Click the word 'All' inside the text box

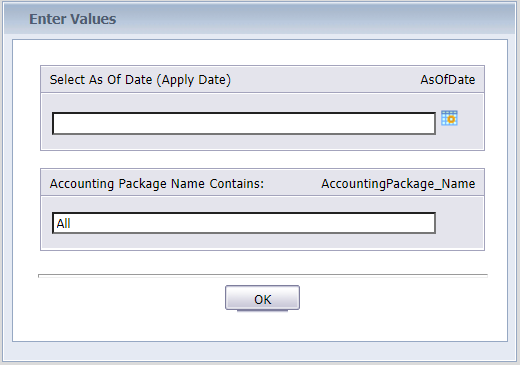[x=63, y=223]
